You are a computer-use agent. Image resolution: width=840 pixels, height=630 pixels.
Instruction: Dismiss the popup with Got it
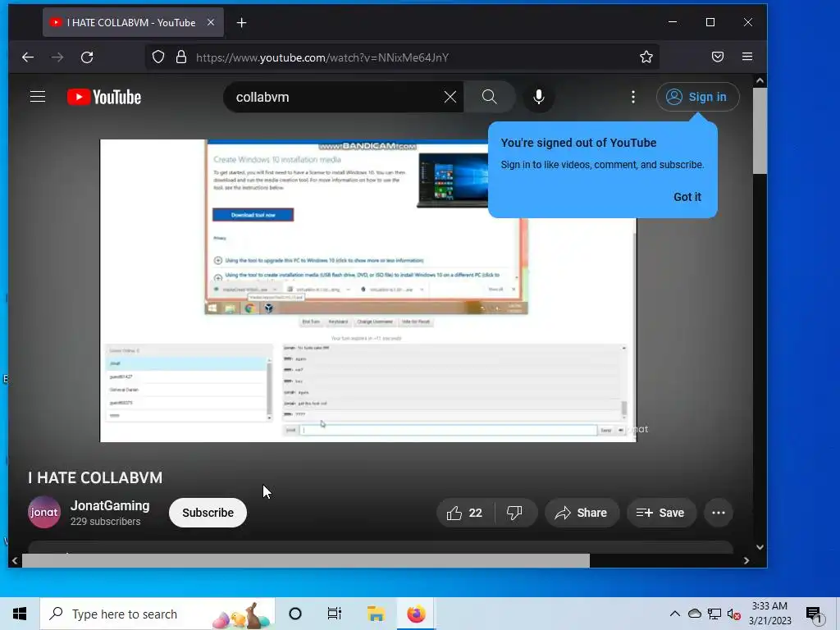click(x=687, y=197)
